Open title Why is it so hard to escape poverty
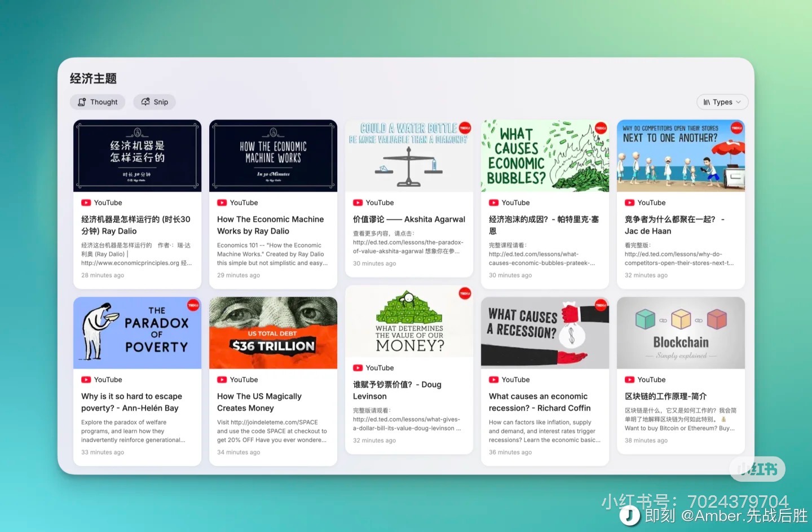Image resolution: width=812 pixels, height=532 pixels. [131, 402]
